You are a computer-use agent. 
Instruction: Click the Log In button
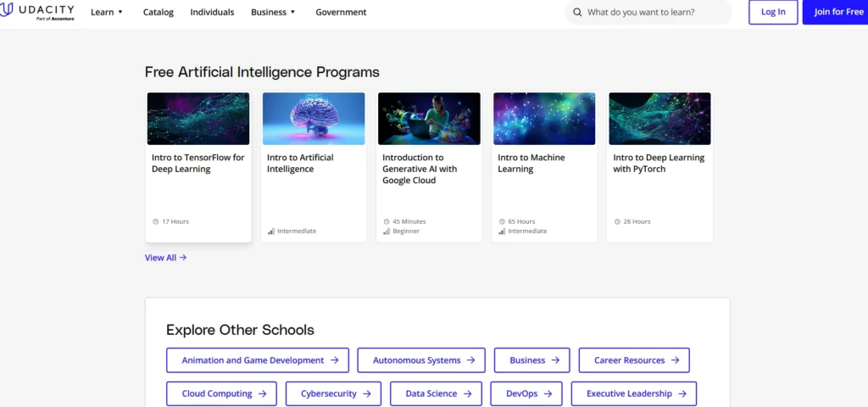(x=773, y=12)
